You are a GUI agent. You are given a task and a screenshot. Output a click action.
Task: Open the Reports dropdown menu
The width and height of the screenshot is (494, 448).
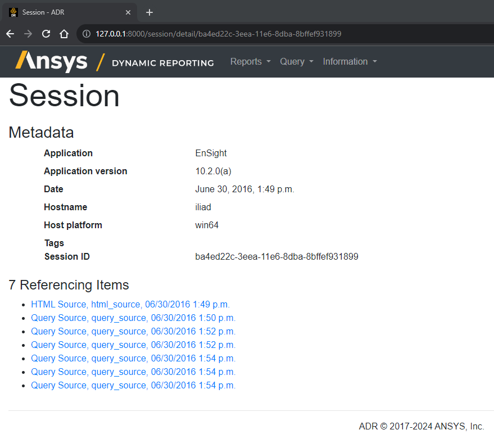pos(251,61)
